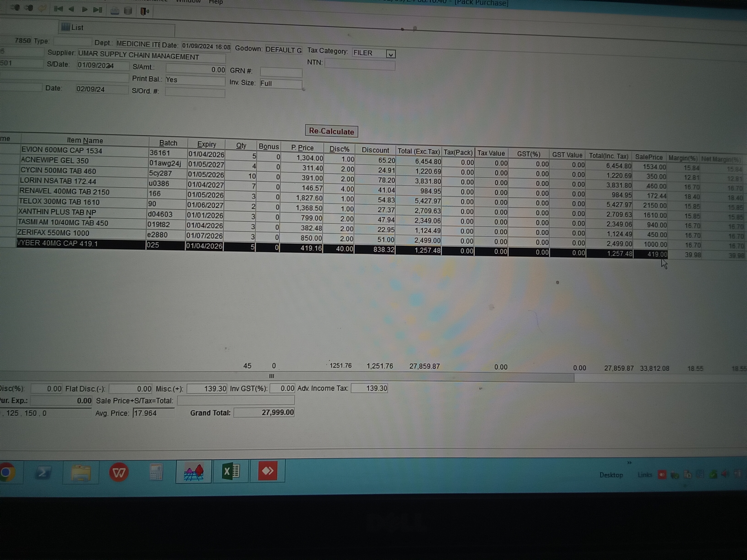Click the next record arrow icon
747x560 pixels.
(x=84, y=10)
